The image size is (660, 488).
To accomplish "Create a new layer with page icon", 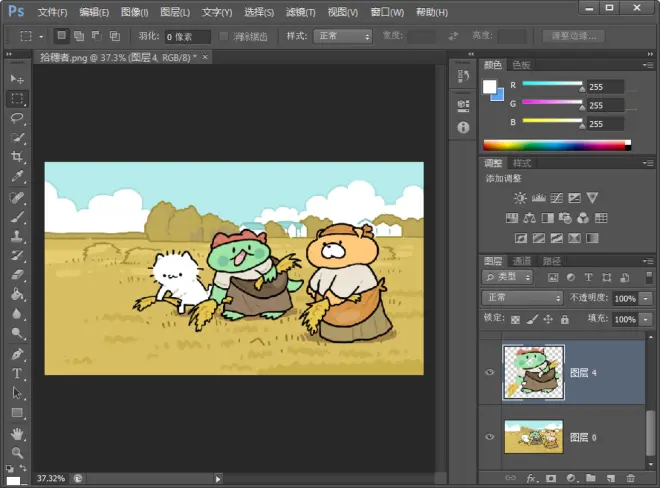I will (611, 478).
